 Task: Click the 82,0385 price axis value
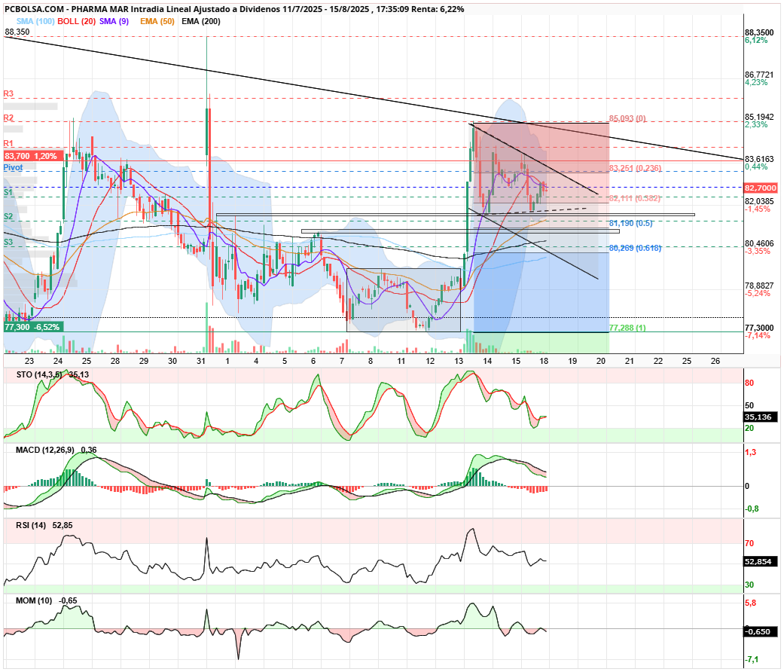(759, 201)
